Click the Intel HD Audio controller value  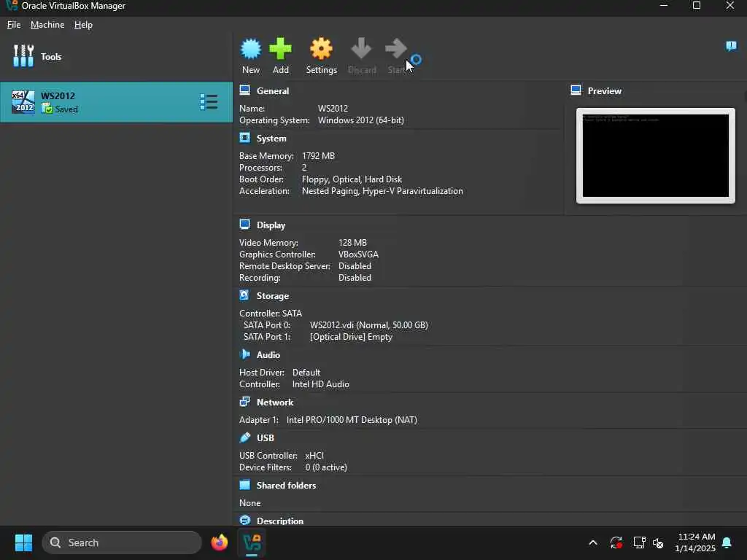pos(321,384)
